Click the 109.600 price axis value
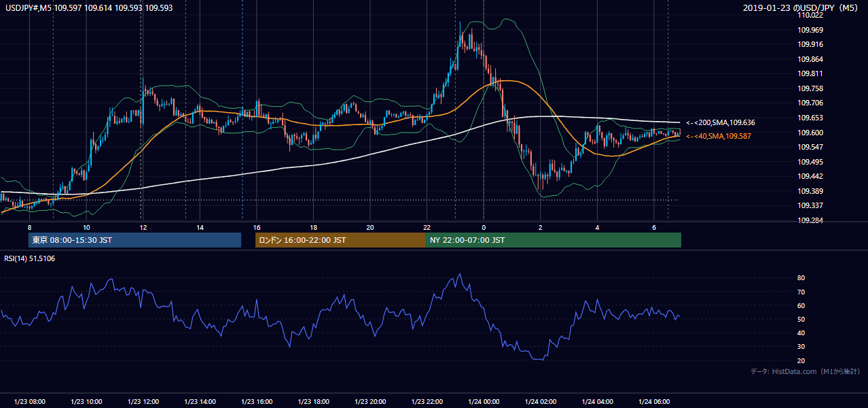The width and height of the screenshot is (868, 408). pos(812,133)
